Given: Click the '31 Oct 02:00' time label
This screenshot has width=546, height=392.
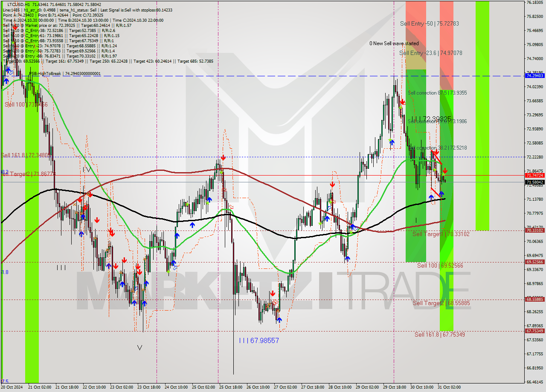Looking at the screenshot, I should click(449, 387).
